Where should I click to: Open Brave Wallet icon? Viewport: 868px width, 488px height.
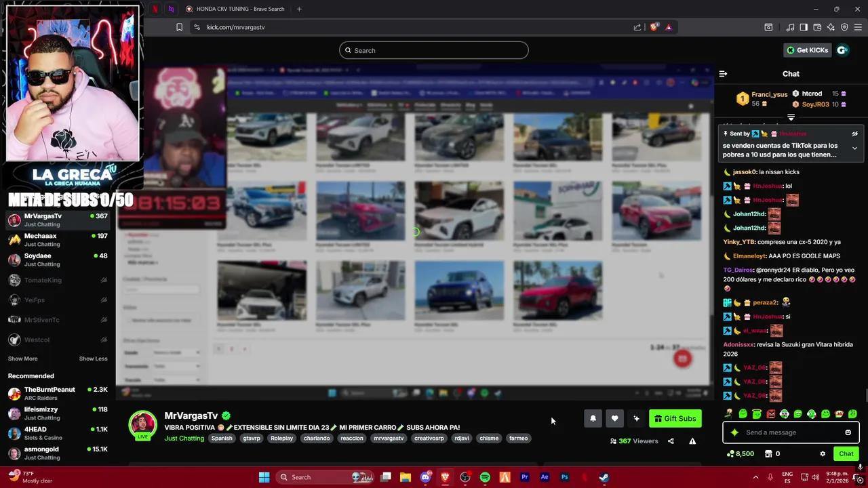pyautogui.click(x=817, y=27)
